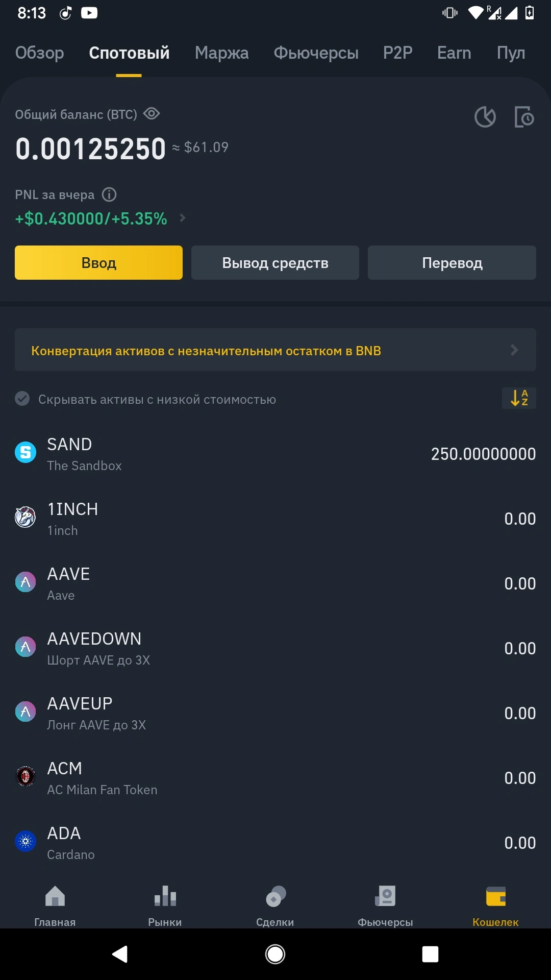
Task: Expand yesterday's PNL details chevron
Action: coord(183,218)
